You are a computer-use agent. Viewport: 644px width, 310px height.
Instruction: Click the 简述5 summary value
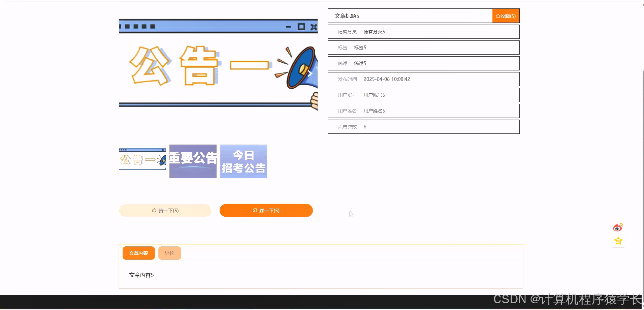click(360, 63)
